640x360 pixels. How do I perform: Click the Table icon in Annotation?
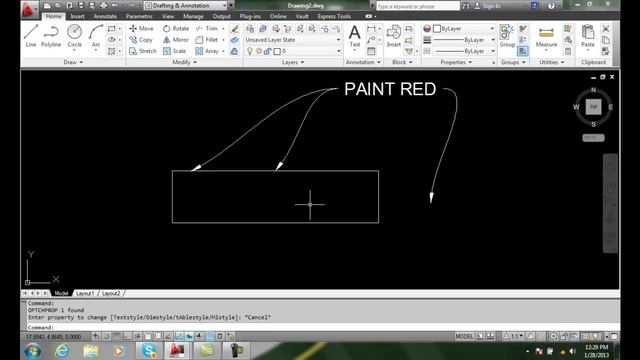click(x=371, y=51)
